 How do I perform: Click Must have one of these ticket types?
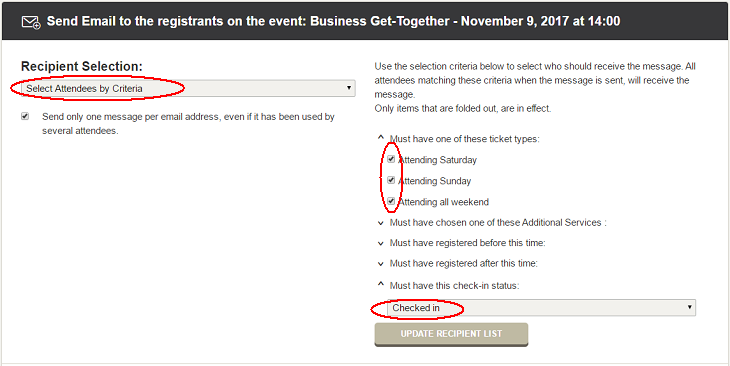(465, 139)
